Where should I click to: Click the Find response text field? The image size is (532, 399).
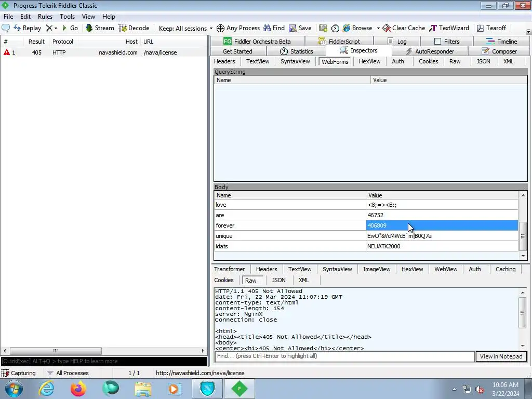tap(344, 356)
